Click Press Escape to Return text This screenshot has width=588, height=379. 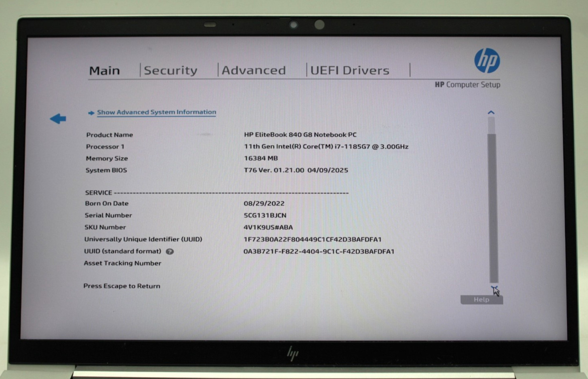[x=122, y=286]
